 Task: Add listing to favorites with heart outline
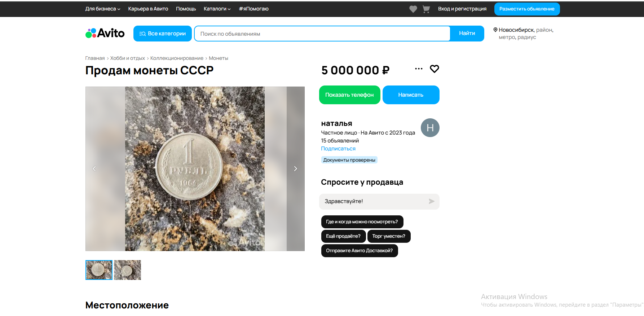tap(434, 69)
